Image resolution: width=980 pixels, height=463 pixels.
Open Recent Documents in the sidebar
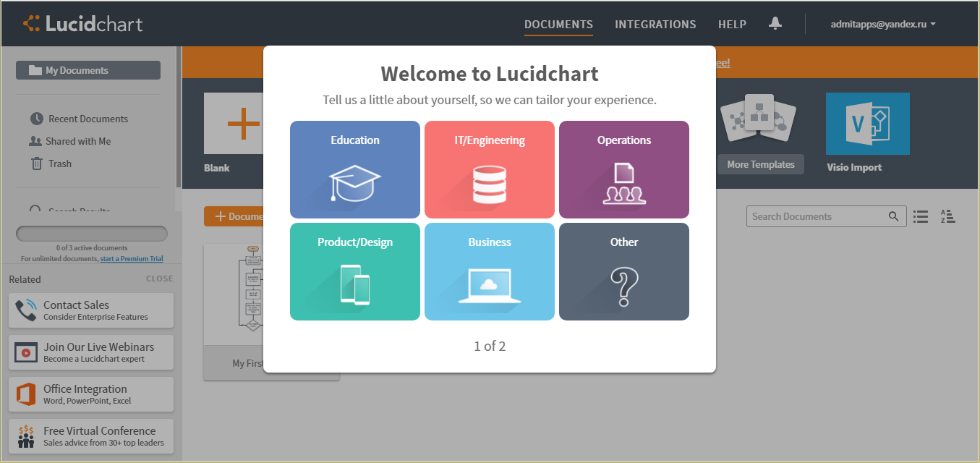coord(85,118)
